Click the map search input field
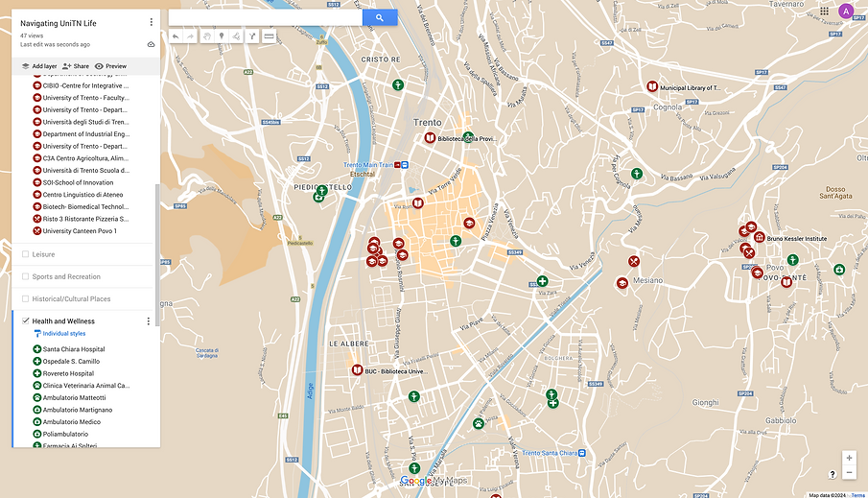Viewport: 868px width, 498px height. pos(266,17)
